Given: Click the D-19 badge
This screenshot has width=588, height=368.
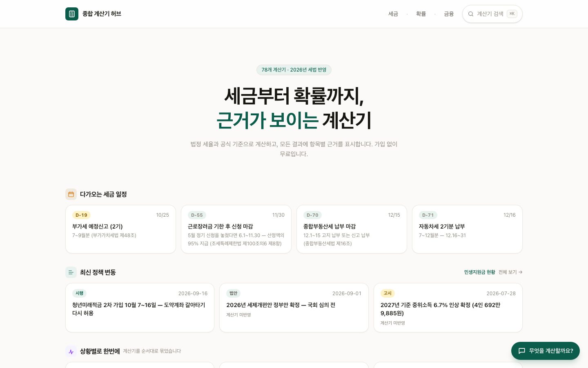Looking at the screenshot, I should [x=81, y=215].
